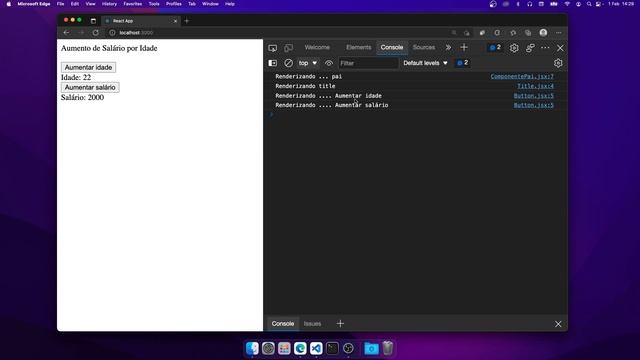This screenshot has height=360, width=640.
Task: Switch to the drawer Issues tab
Action: 313,324
